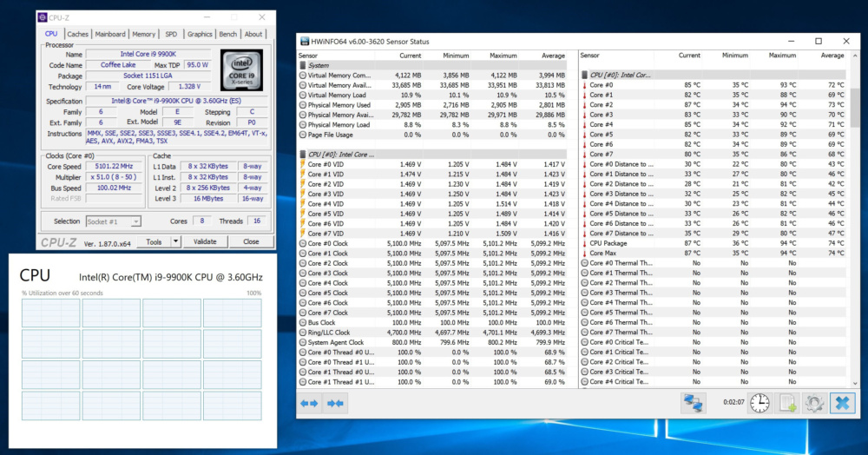Collapse the left CPU [#0]: Intel Core group header
The height and width of the screenshot is (455, 868).
432,155
